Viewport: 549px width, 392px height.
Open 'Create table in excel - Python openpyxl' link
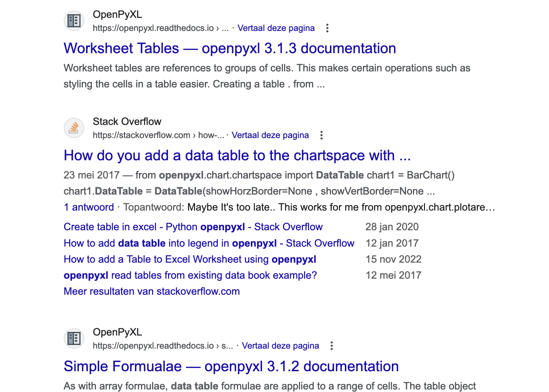(193, 227)
